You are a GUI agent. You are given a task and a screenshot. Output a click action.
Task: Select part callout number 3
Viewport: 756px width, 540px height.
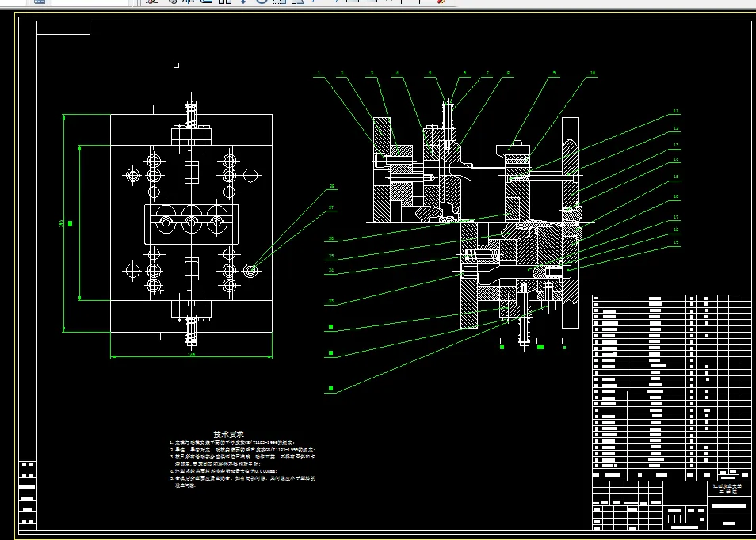[x=372, y=73]
